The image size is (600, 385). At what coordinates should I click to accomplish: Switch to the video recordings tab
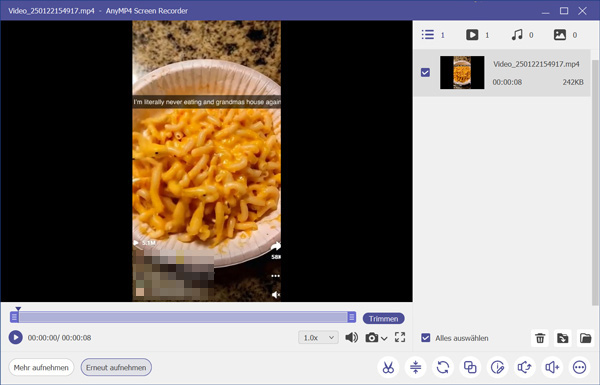477,35
